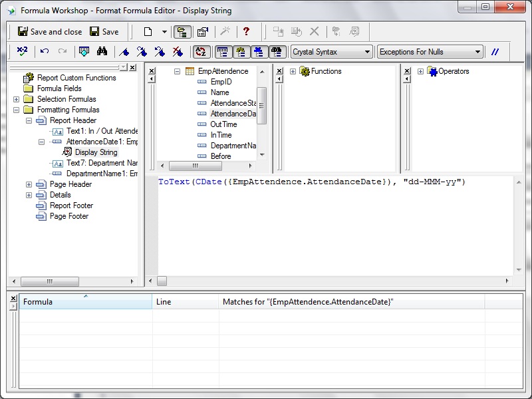Click the Line column header
The height and width of the screenshot is (399, 532).
tap(186, 301)
